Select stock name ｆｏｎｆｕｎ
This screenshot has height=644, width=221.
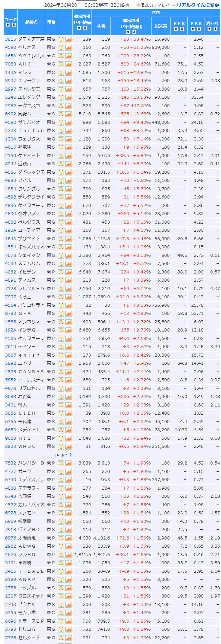(x=31, y=131)
